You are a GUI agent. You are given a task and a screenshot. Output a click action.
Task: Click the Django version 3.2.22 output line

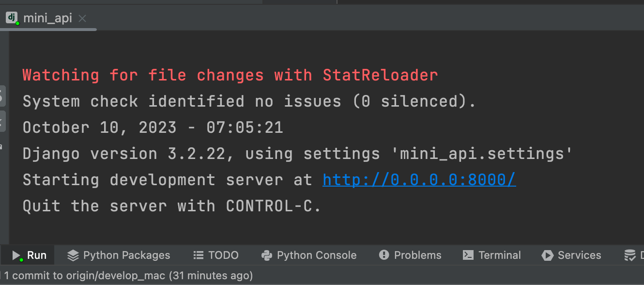(297, 154)
